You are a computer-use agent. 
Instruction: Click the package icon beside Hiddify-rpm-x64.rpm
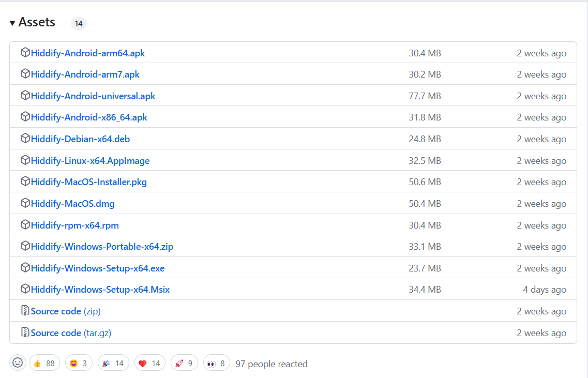(25, 225)
